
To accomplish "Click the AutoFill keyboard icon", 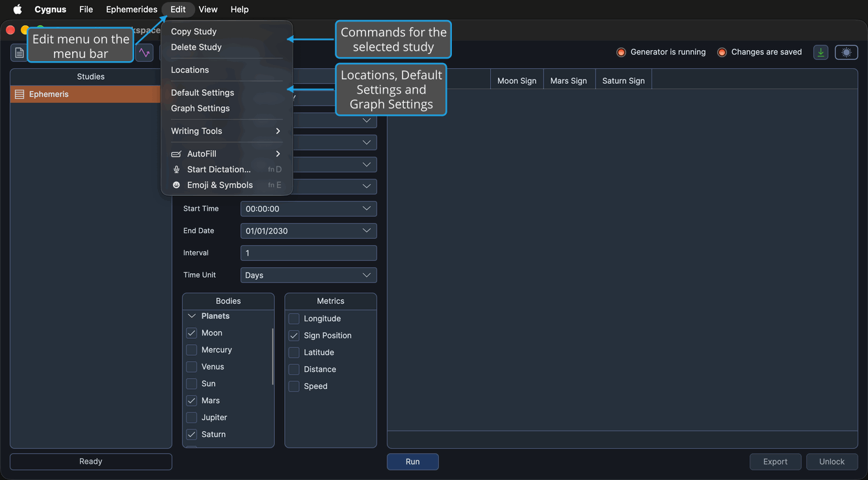I will point(176,153).
